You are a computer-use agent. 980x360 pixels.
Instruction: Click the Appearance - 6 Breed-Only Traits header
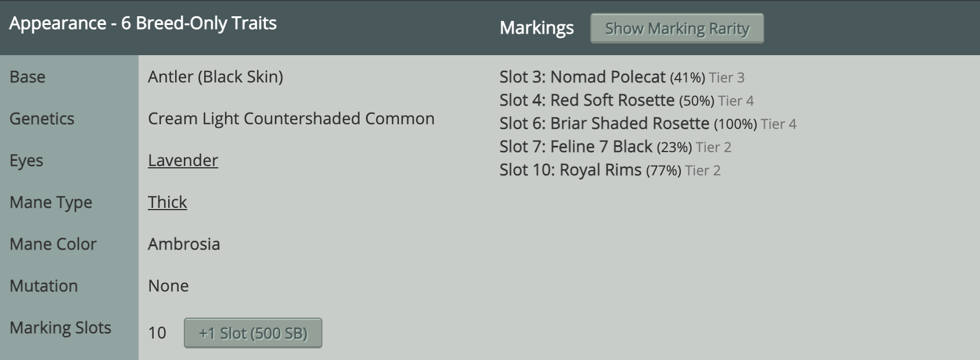[143, 23]
